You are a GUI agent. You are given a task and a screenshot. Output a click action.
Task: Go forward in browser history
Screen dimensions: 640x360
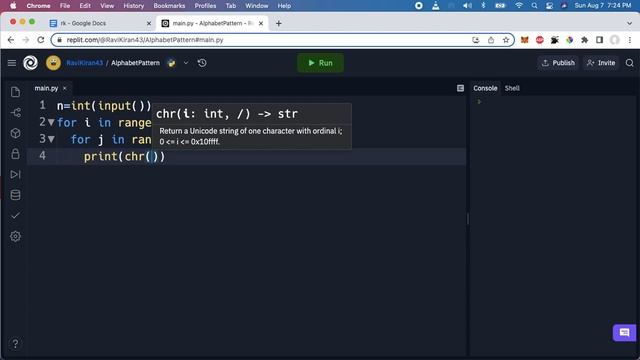(x=26, y=40)
